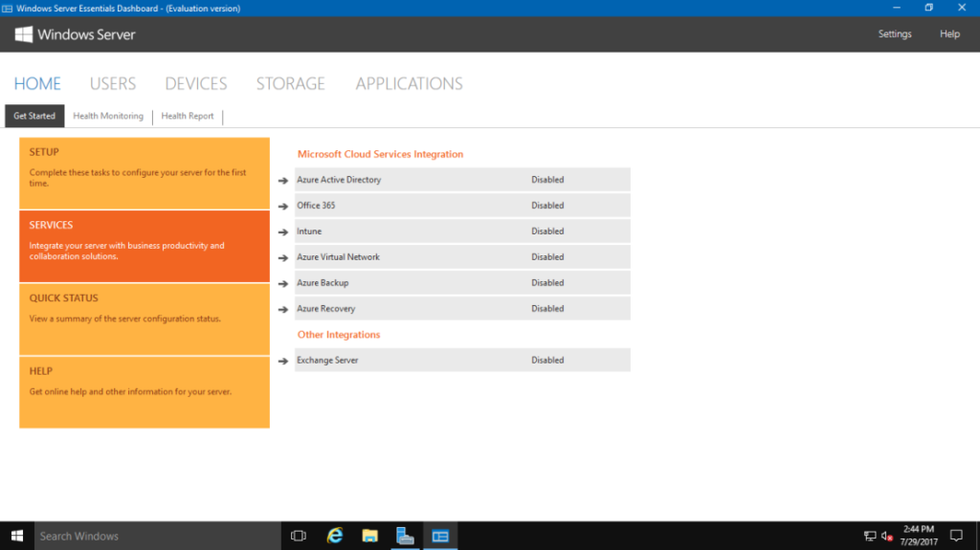Click the arrow icon beside Azure Recovery
980x550 pixels.
[283, 309]
